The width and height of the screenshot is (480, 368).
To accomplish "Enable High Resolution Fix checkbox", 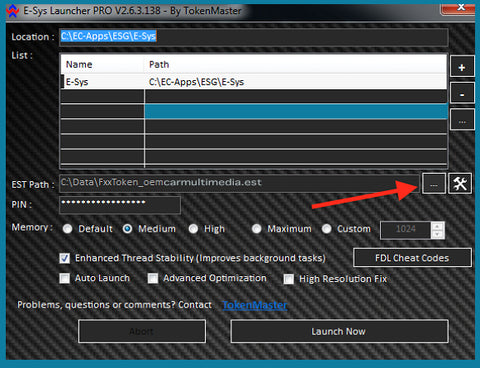I will pyautogui.click(x=289, y=279).
